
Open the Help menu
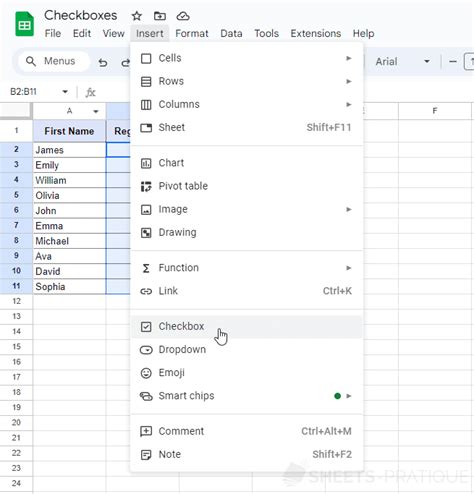tap(363, 33)
